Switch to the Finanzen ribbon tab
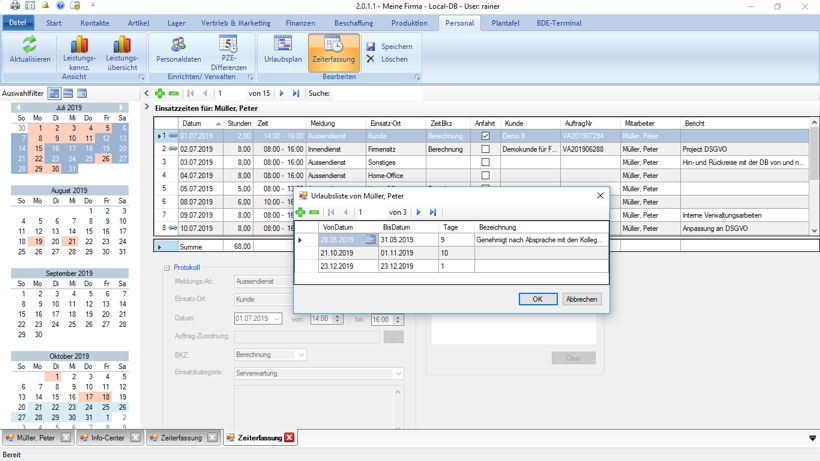Viewport: 820px width, 461px height. click(x=300, y=23)
